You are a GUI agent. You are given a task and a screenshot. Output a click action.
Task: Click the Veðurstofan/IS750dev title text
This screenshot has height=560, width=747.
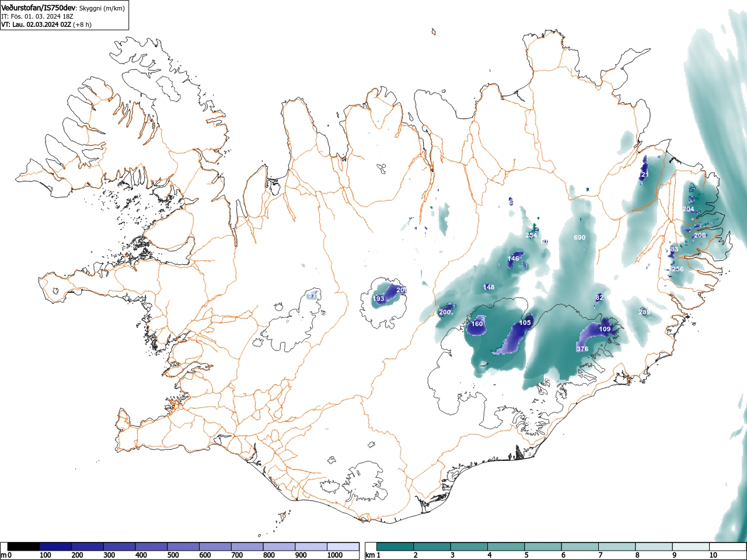click(x=39, y=8)
